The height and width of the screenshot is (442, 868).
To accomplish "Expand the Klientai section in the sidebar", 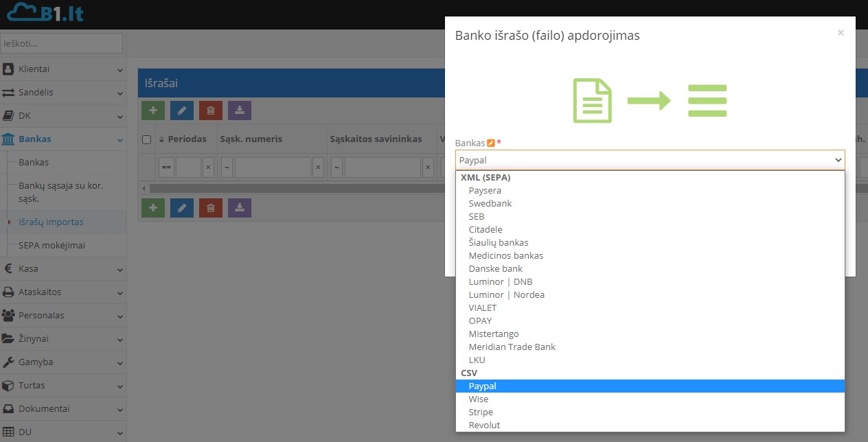I will [x=62, y=69].
